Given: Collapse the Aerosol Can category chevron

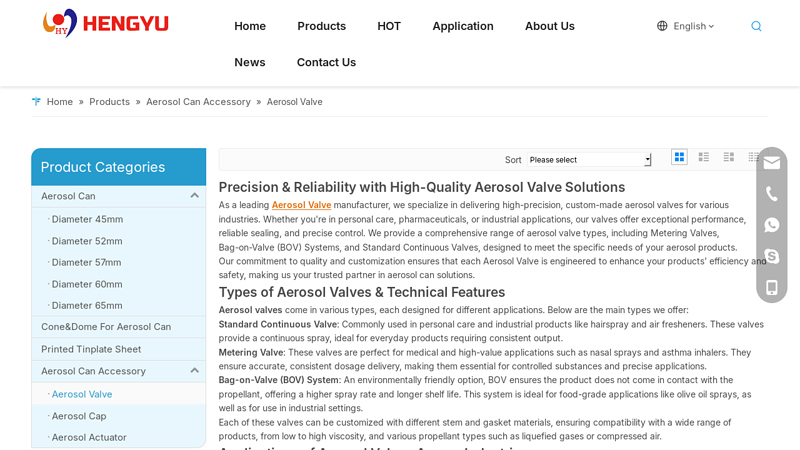Looking at the screenshot, I should pyautogui.click(x=194, y=196).
